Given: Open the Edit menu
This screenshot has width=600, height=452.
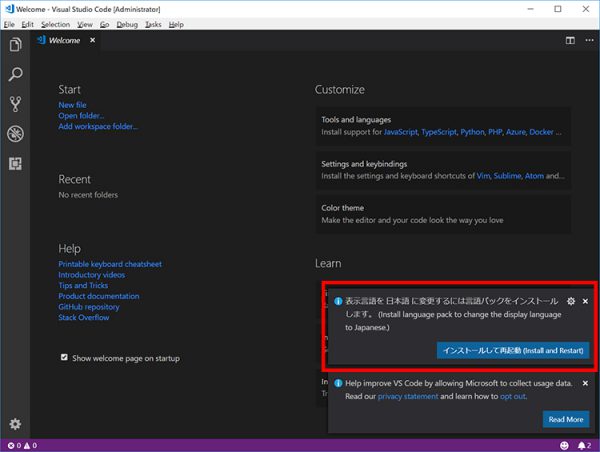Looking at the screenshot, I should (27, 24).
